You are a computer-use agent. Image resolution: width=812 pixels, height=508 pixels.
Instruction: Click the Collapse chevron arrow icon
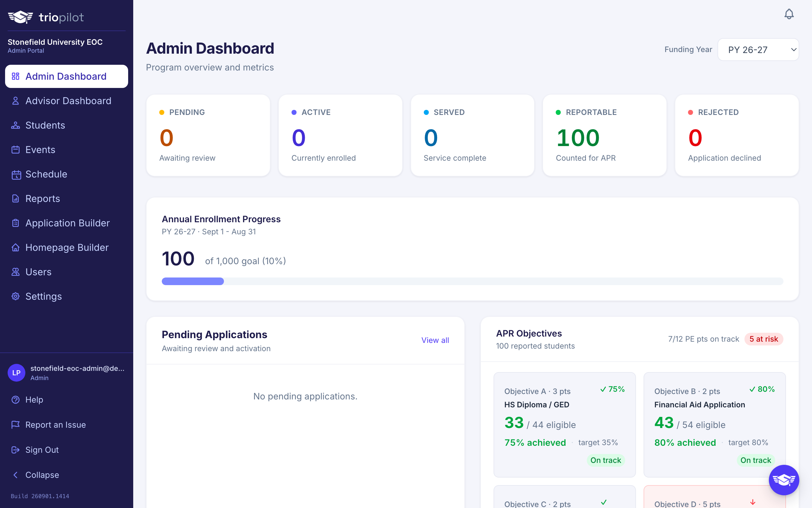click(16, 475)
